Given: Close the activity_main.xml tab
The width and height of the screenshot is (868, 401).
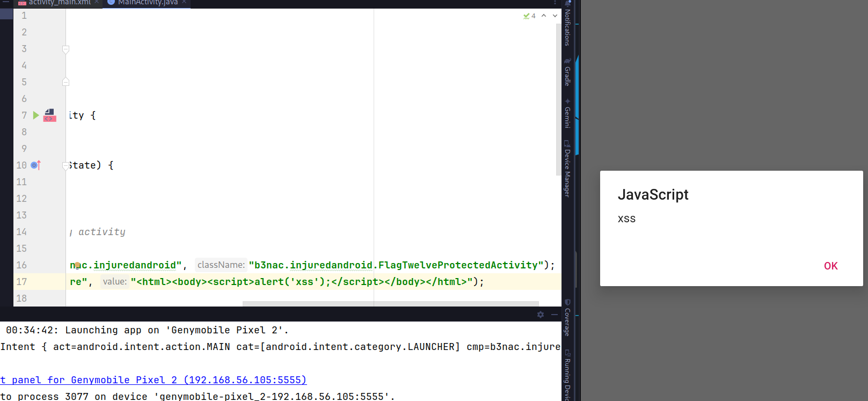Looking at the screenshot, I should pyautogui.click(x=97, y=2).
